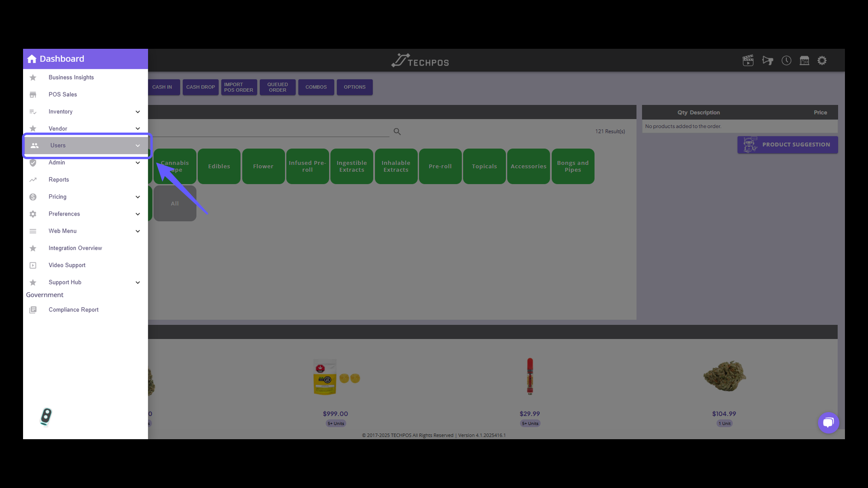Click the PRODUCT SUGGESTION button

tap(787, 145)
